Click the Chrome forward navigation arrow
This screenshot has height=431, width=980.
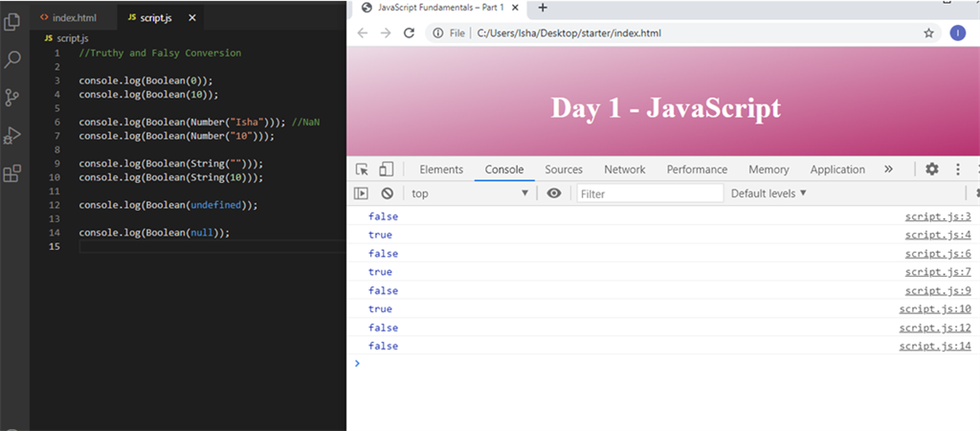[386, 34]
